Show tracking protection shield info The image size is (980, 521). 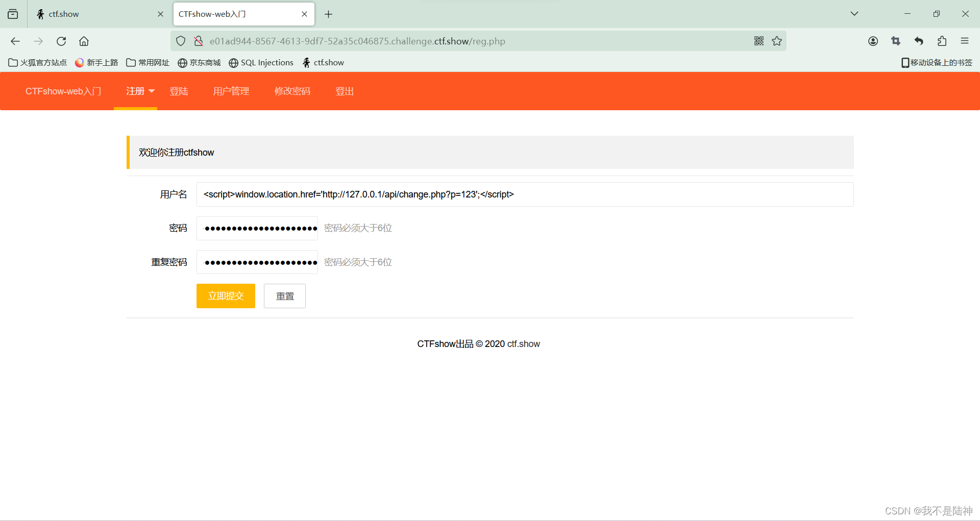pos(181,41)
